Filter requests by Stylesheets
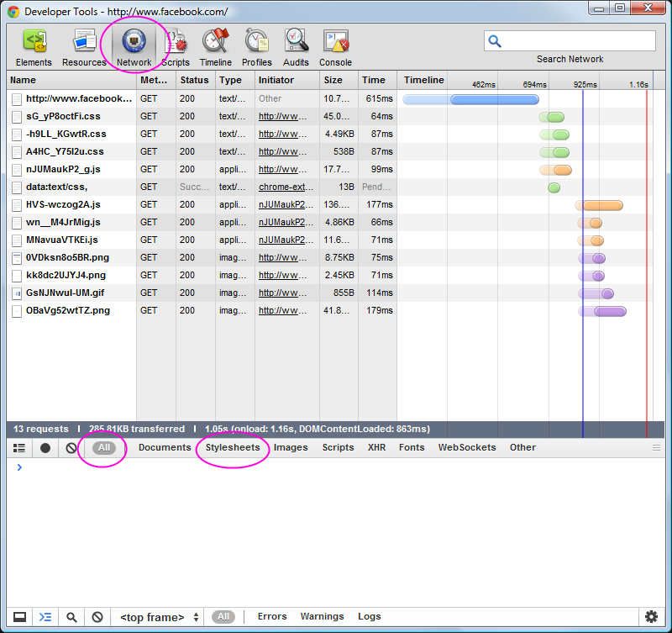The width and height of the screenshot is (672, 633). (233, 447)
